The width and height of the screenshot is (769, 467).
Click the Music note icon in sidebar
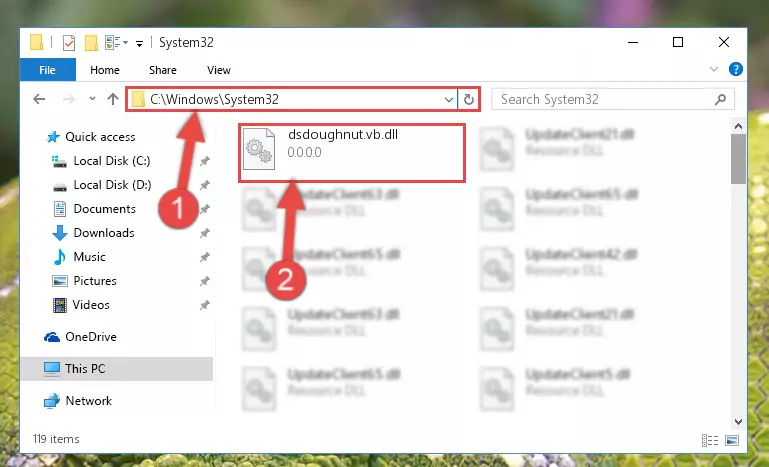click(x=59, y=257)
